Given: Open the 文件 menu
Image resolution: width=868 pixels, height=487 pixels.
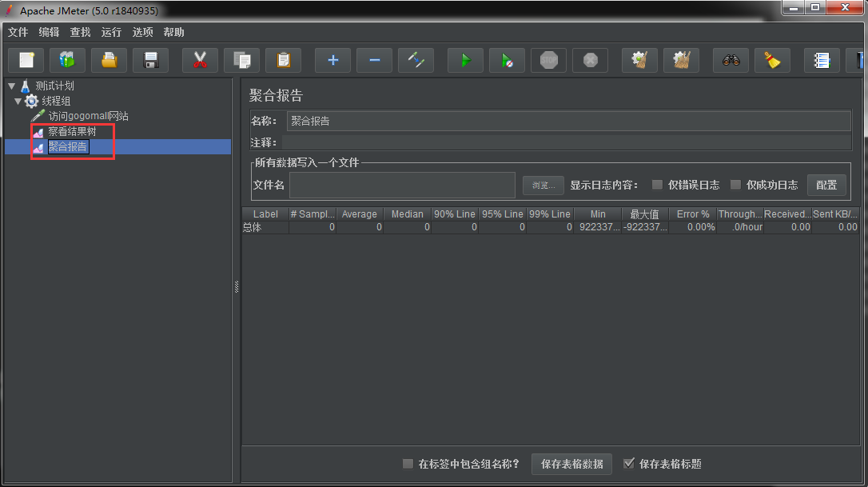Looking at the screenshot, I should pos(18,32).
